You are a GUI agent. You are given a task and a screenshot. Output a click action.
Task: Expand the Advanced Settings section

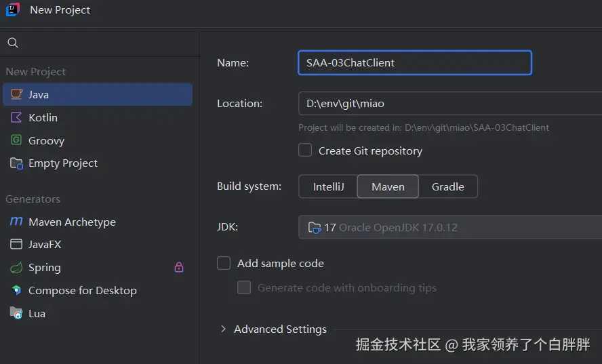[224, 329]
